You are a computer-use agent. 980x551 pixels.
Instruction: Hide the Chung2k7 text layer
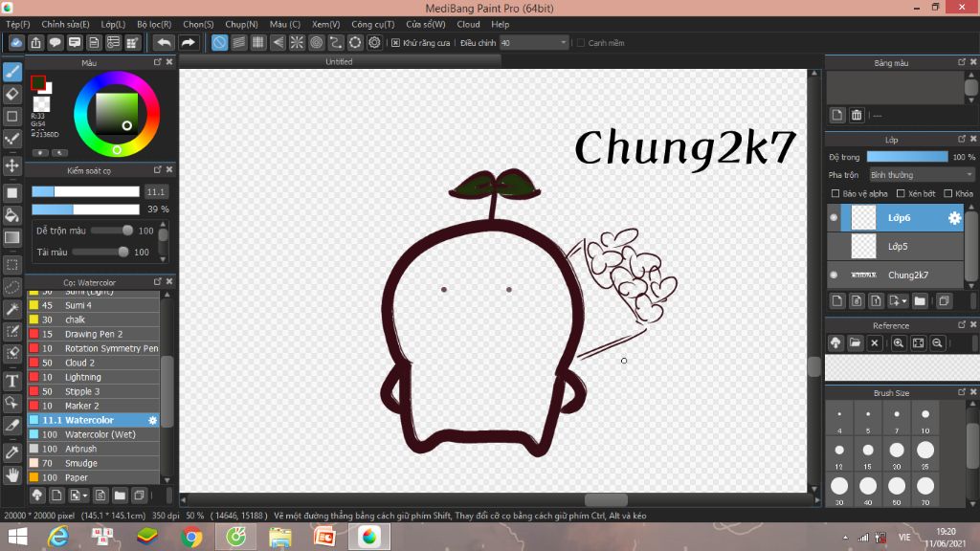[x=834, y=275]
